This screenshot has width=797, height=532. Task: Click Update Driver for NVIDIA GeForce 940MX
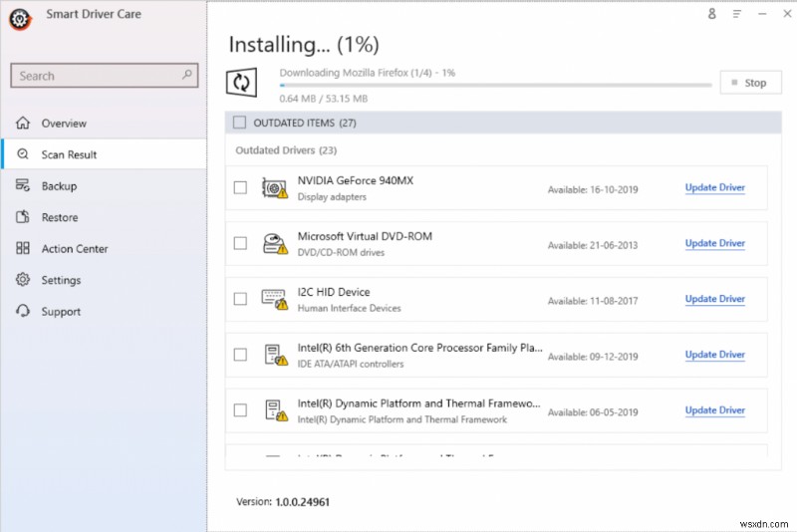click(x=714, y=187)
